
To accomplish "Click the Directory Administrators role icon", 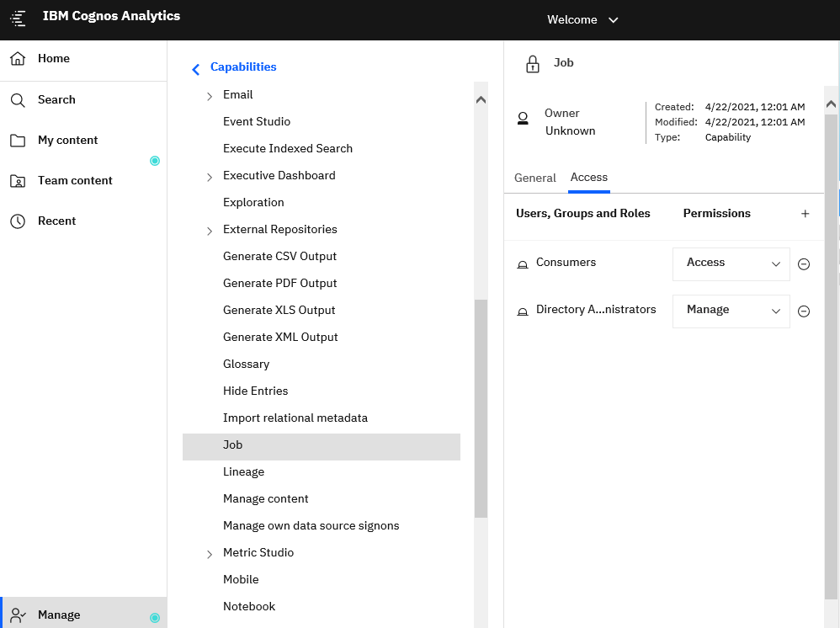I will [x=523, y=311].
